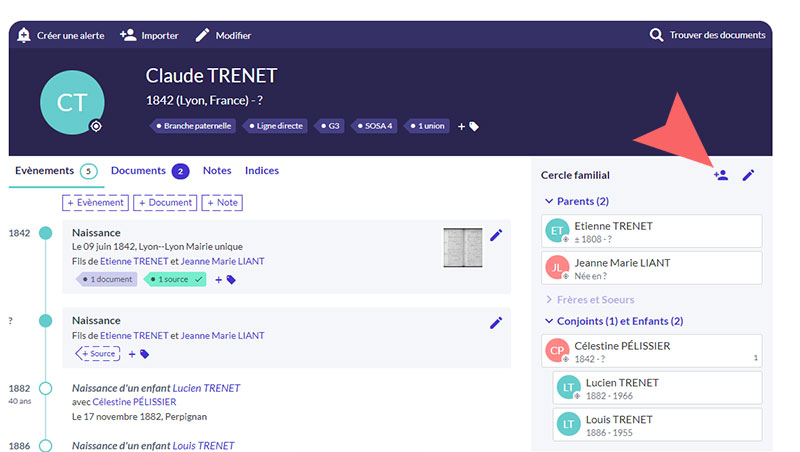
Task: Open the Notes tab
Action: click(x=217, y=171)
